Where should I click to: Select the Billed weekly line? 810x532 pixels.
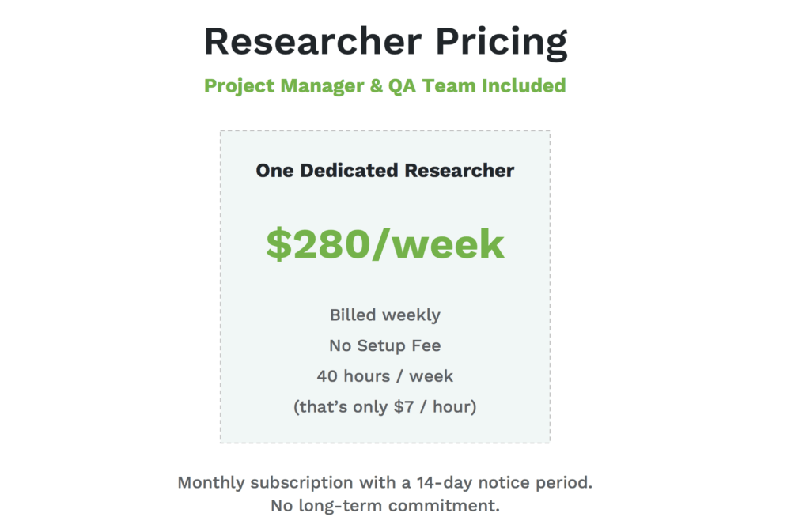(385, 315)
